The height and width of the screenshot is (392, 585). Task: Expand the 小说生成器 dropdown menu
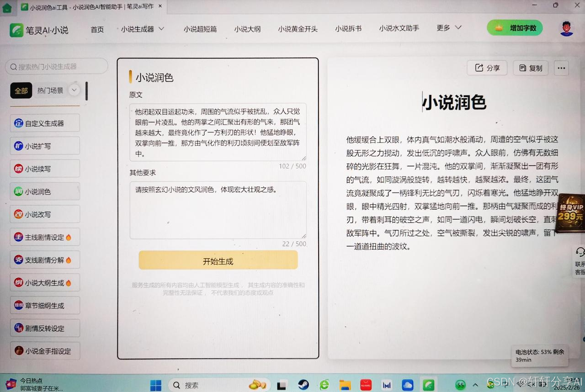point(143,29)
